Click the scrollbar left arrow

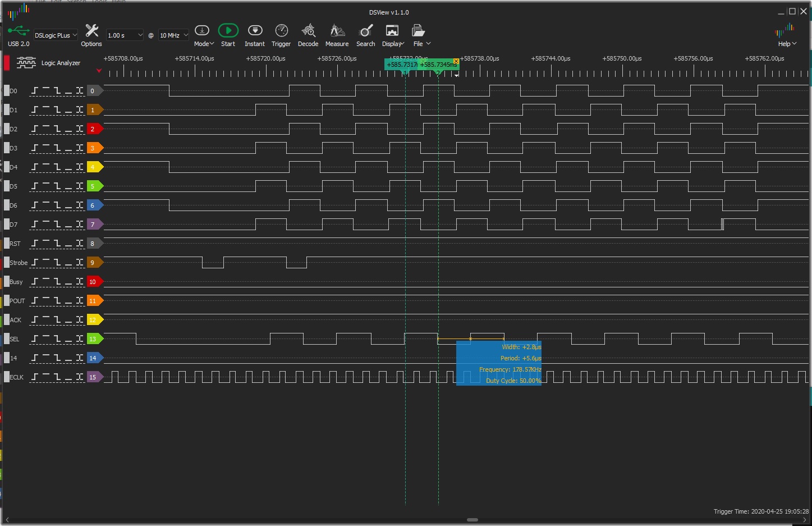(7, 520)
